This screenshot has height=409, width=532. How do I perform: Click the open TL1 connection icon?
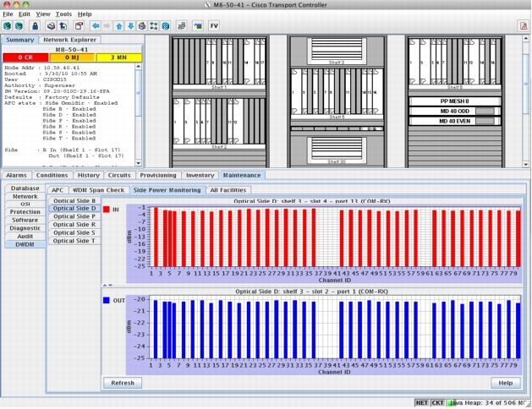point(182,25)
